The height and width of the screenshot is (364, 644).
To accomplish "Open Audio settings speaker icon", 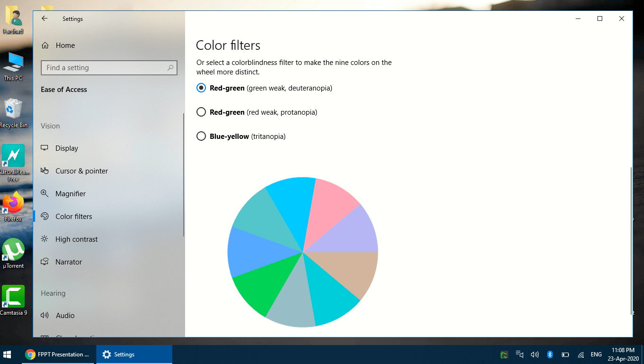I will 45,315.
